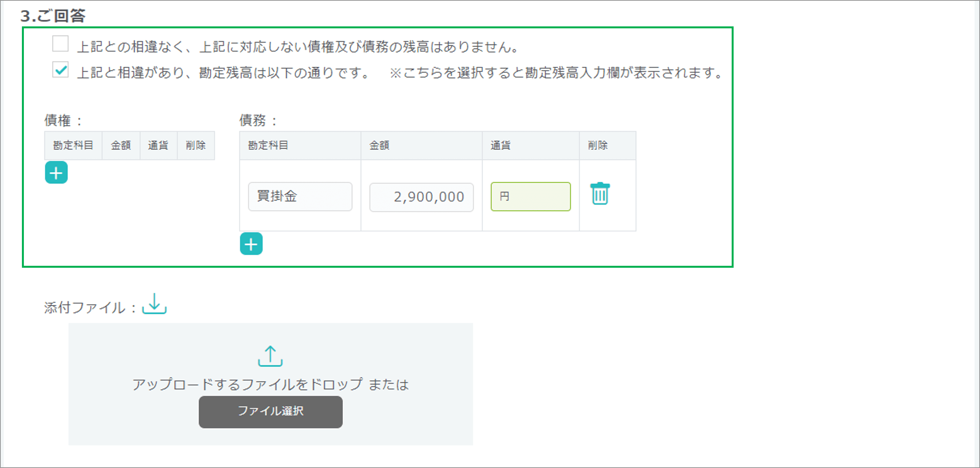Click the 削除 column header of the 債権 table

click(196, 145)
